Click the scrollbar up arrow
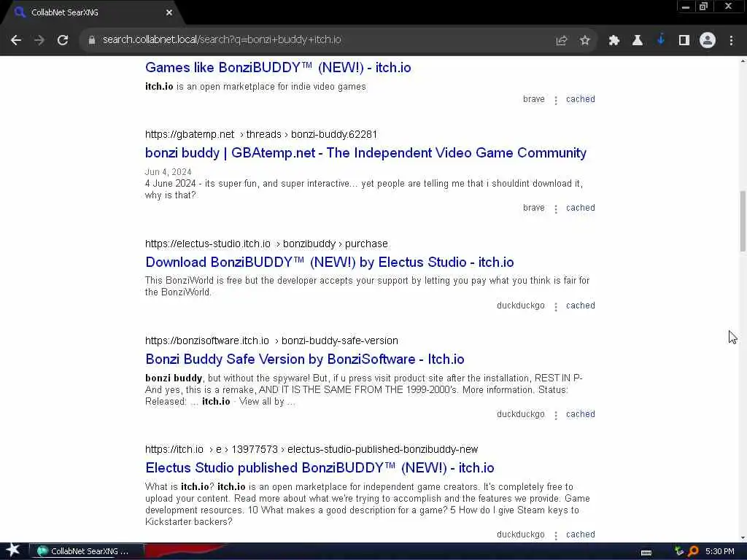The width and height of the screenshot is (747, 560). (743, 61)
